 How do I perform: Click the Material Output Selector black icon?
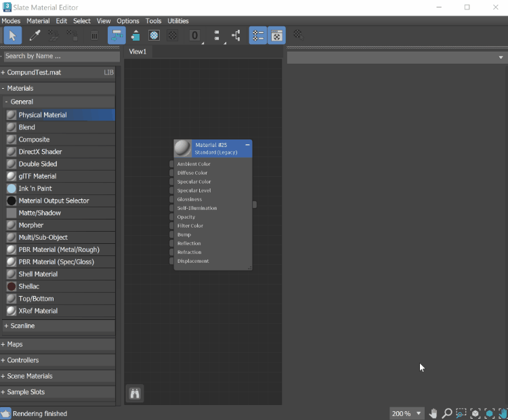click(12, 201)
